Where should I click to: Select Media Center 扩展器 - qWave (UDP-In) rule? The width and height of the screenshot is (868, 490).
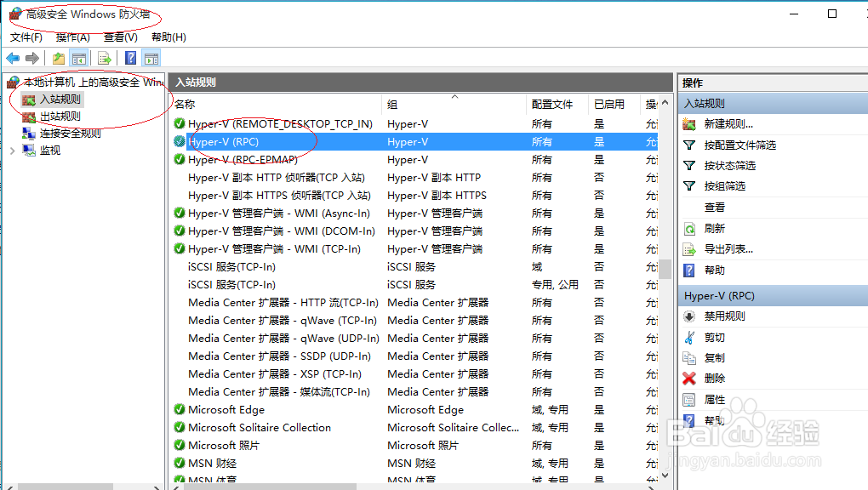point(283,339)
